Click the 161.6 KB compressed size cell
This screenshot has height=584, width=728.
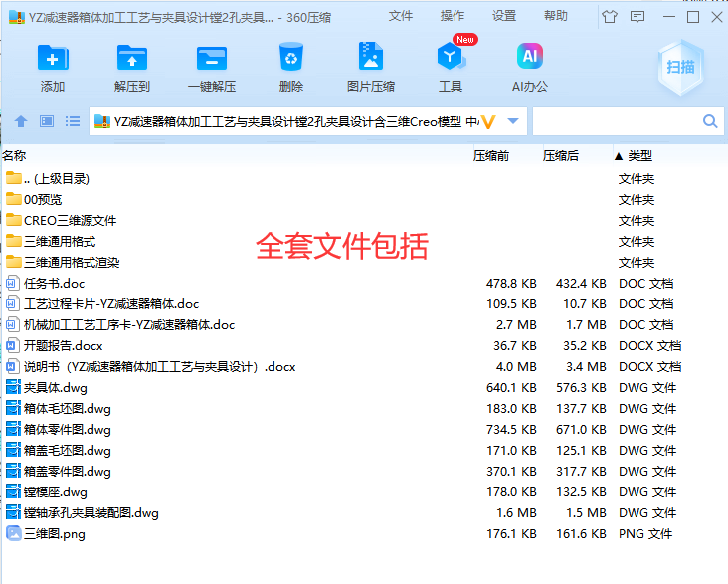pyautogui.click(x=581, y=534)
